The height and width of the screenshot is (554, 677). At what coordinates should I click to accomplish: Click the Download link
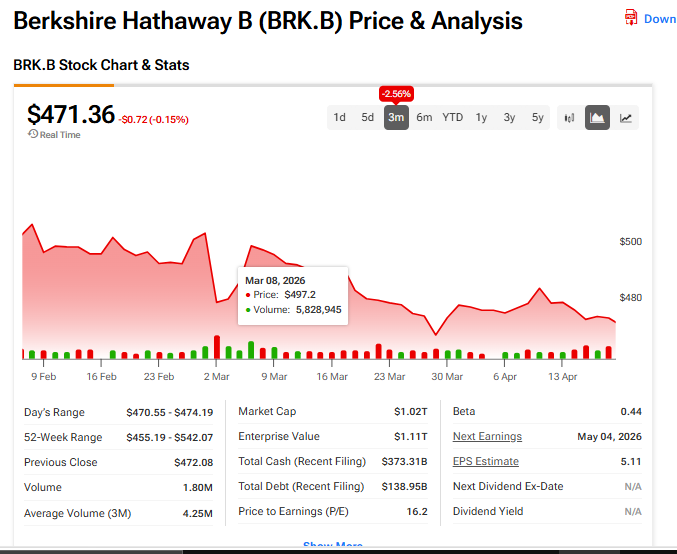pyautogui.click(x=660, y=19)
